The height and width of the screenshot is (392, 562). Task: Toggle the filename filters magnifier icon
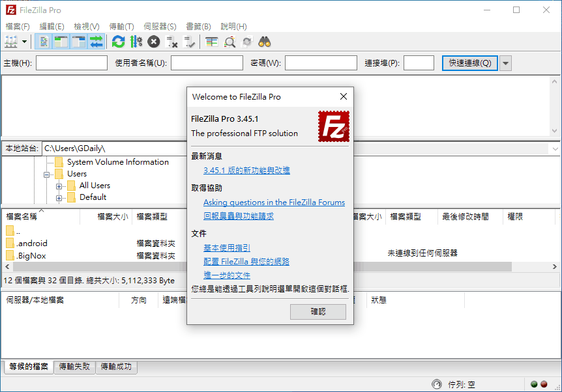click(x=229, y=42)
